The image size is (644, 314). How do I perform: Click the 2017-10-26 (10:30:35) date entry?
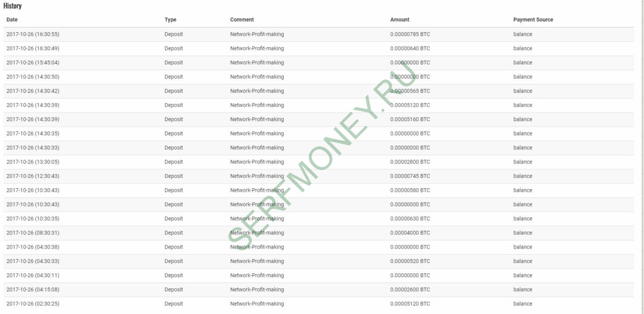click(33, 219)
